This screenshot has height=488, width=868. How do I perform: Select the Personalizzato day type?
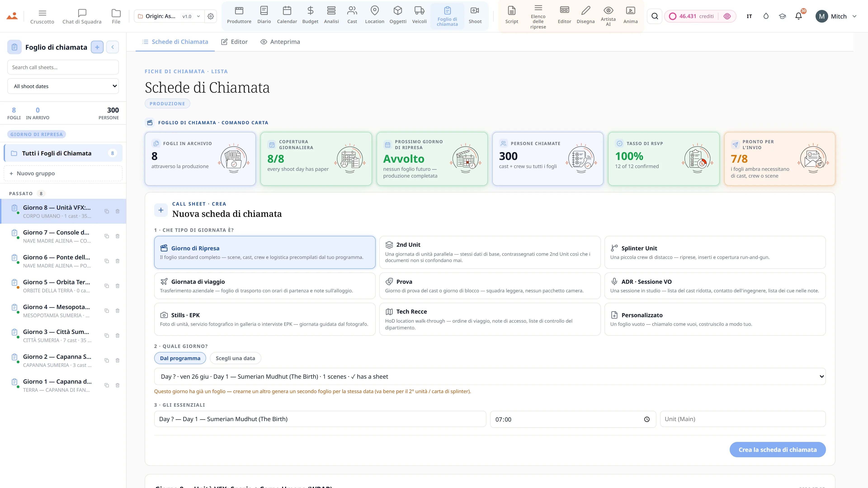[715, 319]
